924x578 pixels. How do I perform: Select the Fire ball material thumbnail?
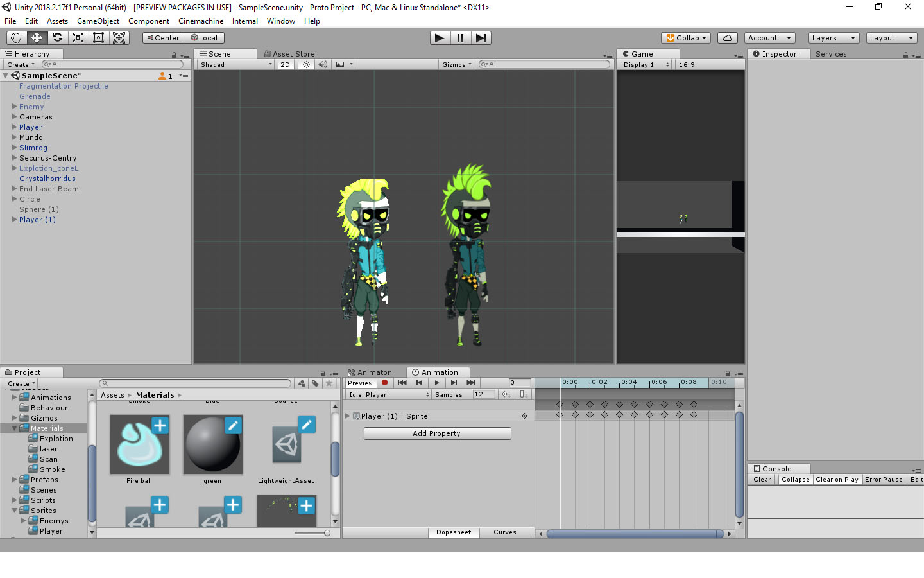(x=140, y=444)
